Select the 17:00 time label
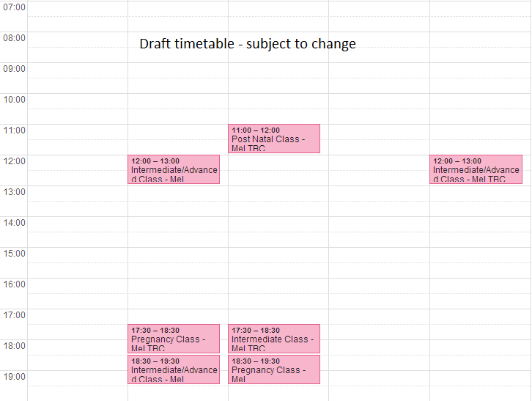Viewport: 532px width, 401px height. pyautogui.click(x=14, y=315)
